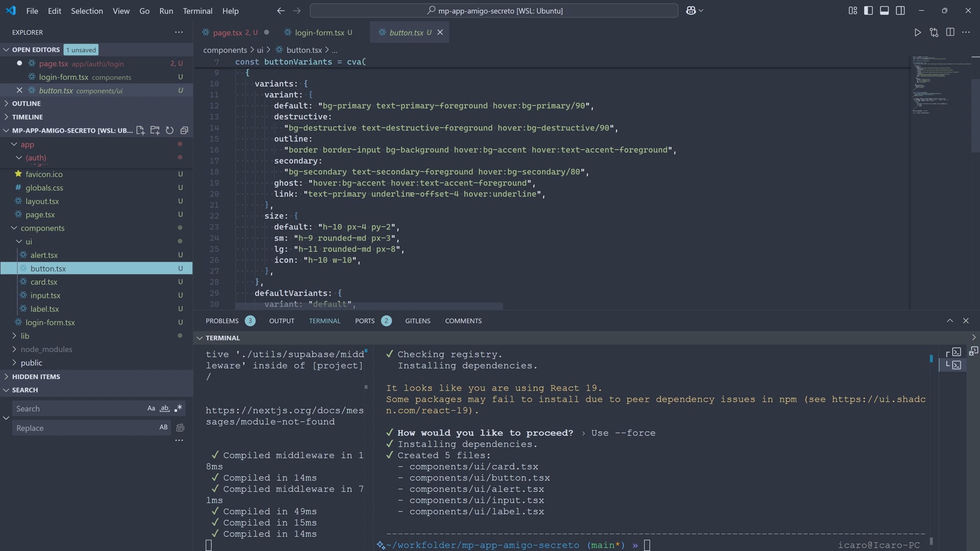Viewport: 980px width, 551px height.
Task: Refresh the explorer file tree
Action: [x=169, y=131]
